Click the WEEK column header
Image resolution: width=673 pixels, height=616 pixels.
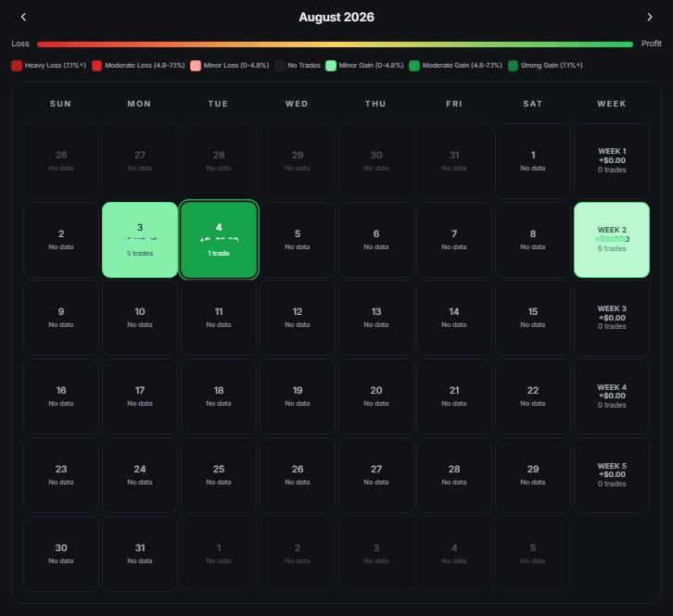[x=612, y=104]
